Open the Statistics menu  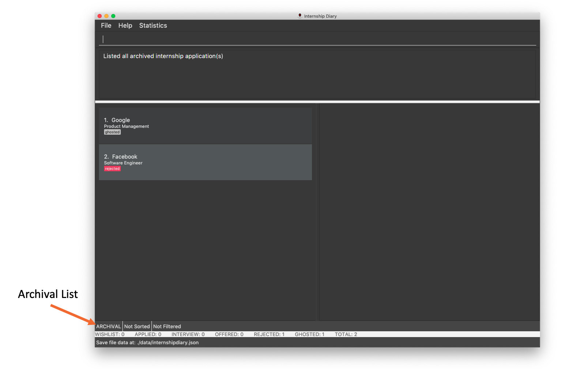point(153,26)
